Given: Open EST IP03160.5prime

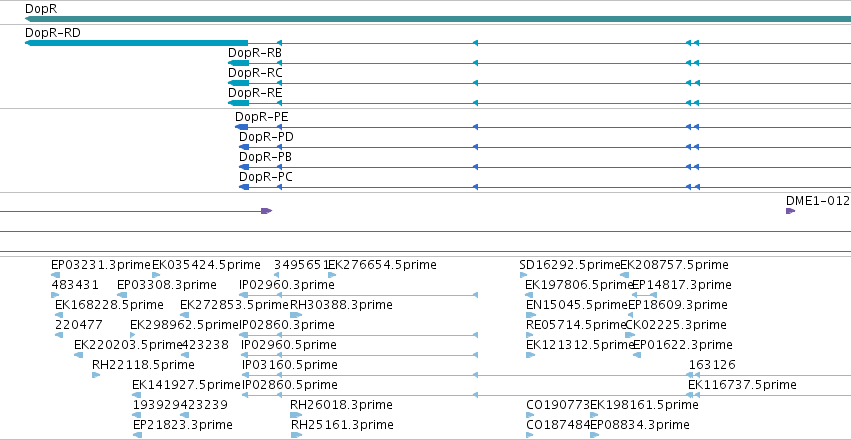Looking at the screenshot, I should [x=290, y=365].
